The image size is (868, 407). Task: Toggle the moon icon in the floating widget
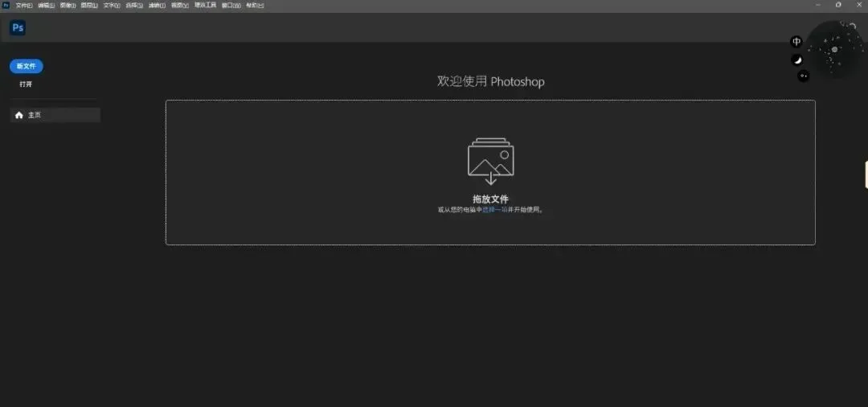[797, 60]
